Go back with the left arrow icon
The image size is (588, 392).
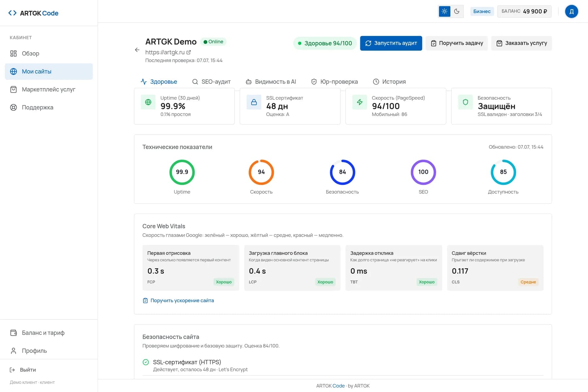pos(137,50)
